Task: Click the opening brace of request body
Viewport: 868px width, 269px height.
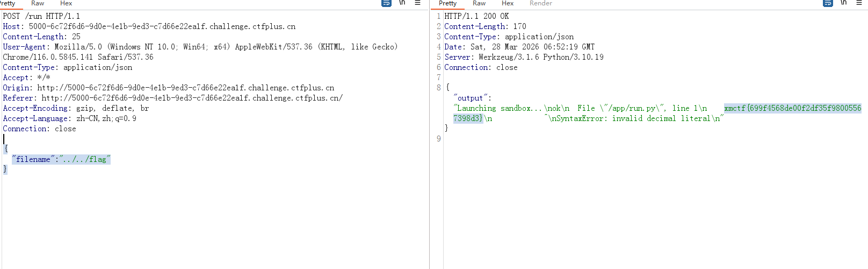Action: (6, 149)
